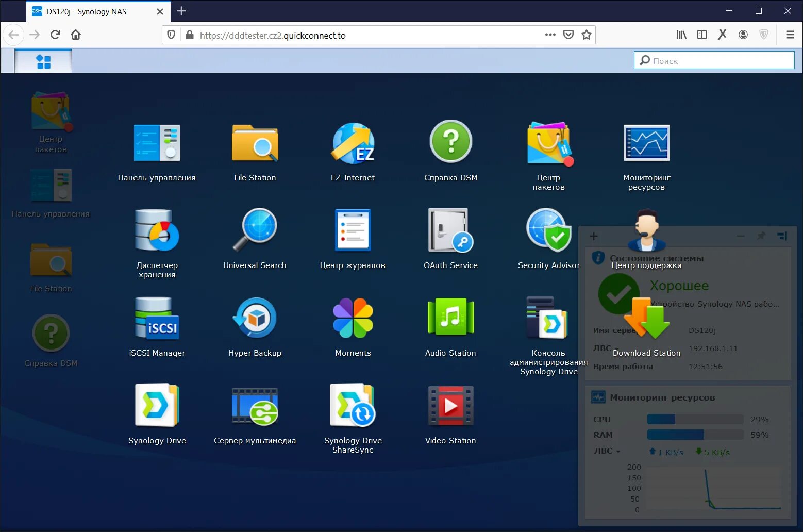Screen dimensions: 803x532
Task: Open Мониторинг ресурсов app icon
Action: (646, 143)
